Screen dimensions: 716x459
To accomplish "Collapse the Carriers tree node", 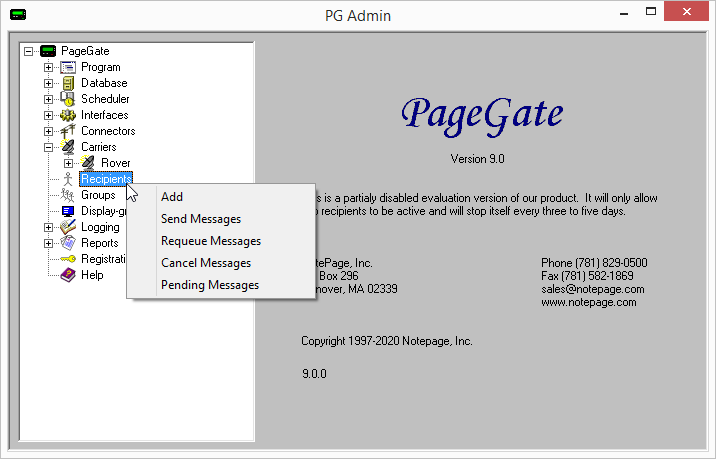I will coord(48,148).
